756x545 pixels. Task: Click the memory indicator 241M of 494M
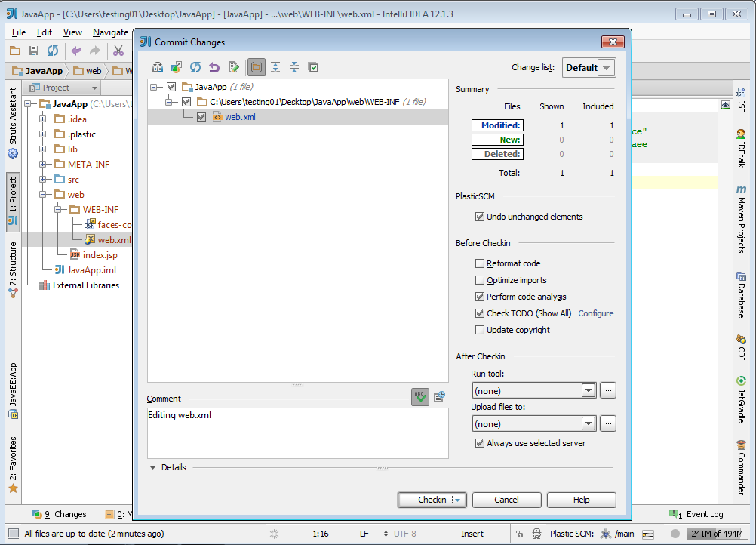coord(717,534)
